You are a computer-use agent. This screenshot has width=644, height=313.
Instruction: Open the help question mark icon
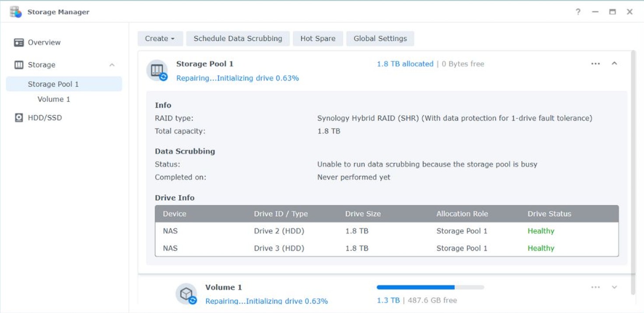coord(578,12)
